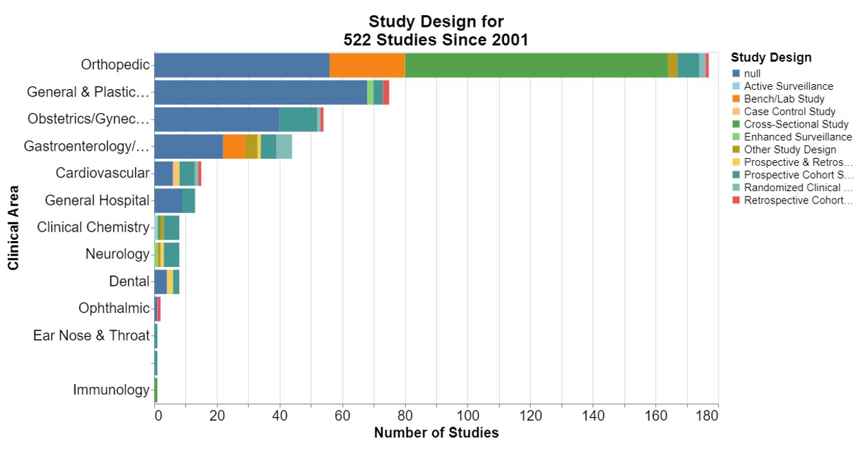The image size is (868, 463).
Task: Click the null legend color swatch
Action: [x=736, y=74]
